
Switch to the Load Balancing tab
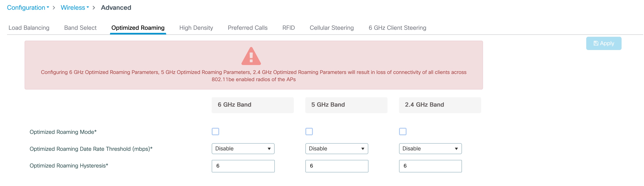point(29,28)
